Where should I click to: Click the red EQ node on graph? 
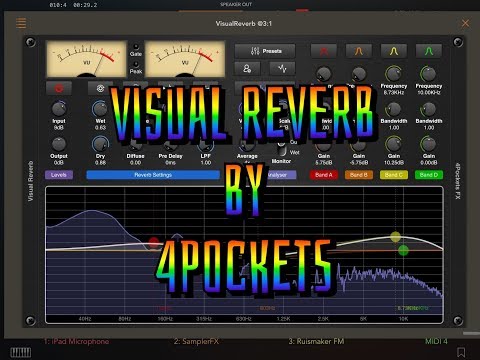153,242
